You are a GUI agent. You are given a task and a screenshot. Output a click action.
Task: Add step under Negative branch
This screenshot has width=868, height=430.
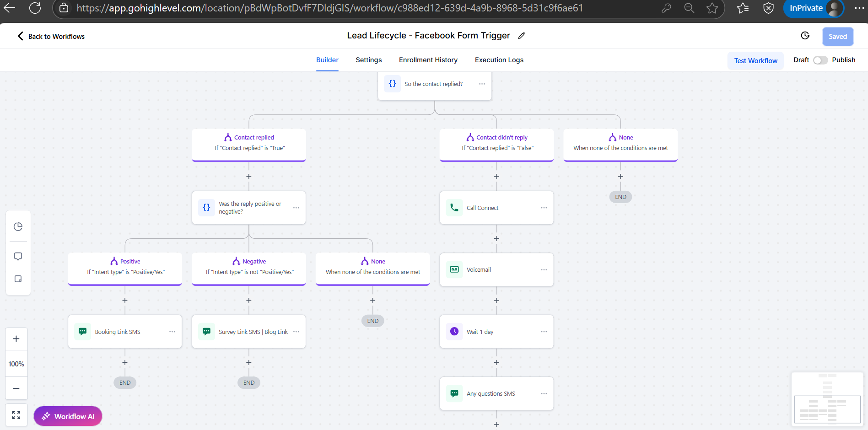pos(249,300)
